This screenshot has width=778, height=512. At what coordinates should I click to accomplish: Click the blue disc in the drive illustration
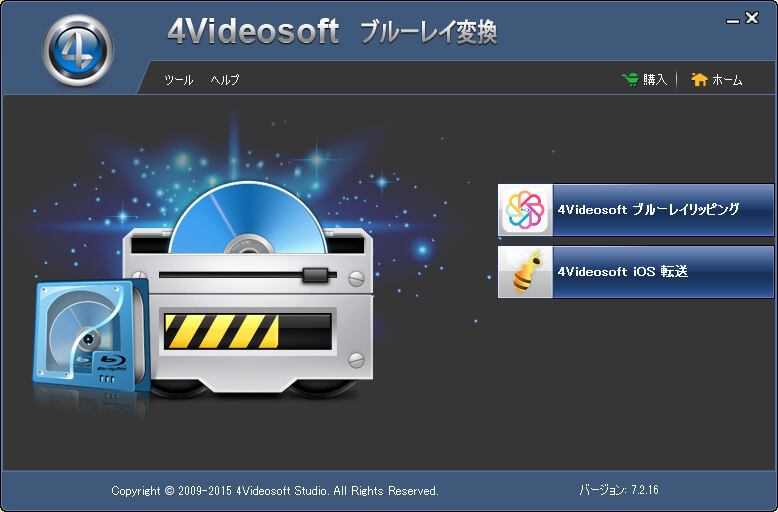coord(247,218)
